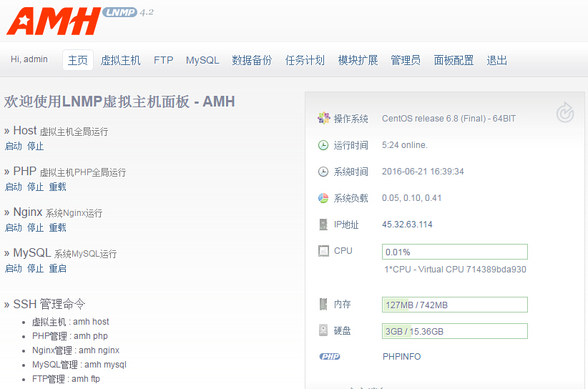
Task: Click the CPU chip icon
Action: [x=323, y=251]
